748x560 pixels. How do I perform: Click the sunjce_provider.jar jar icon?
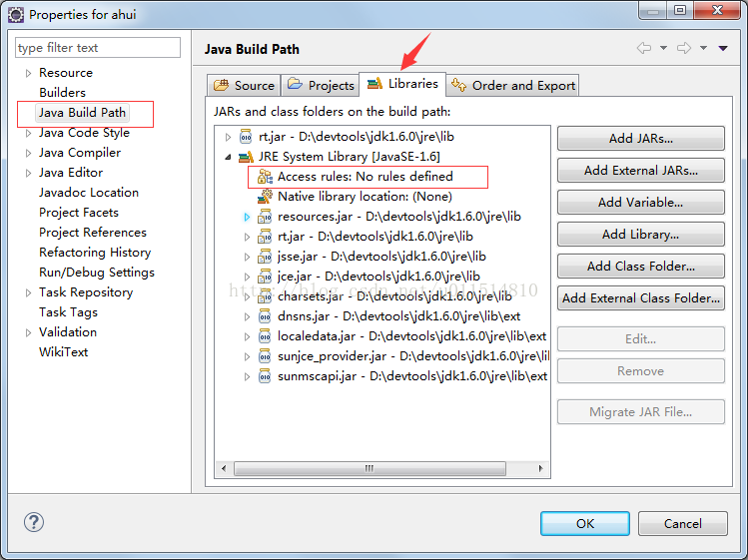265,356
